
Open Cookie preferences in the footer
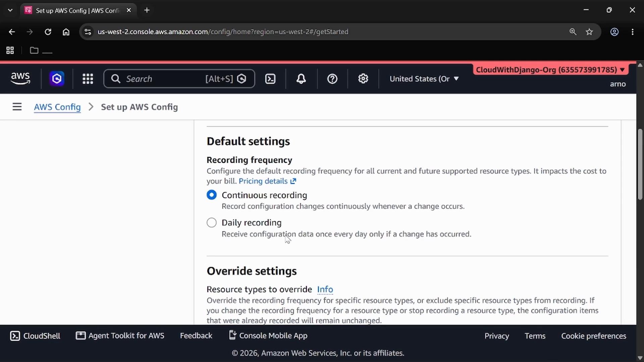tap(594, 336)
